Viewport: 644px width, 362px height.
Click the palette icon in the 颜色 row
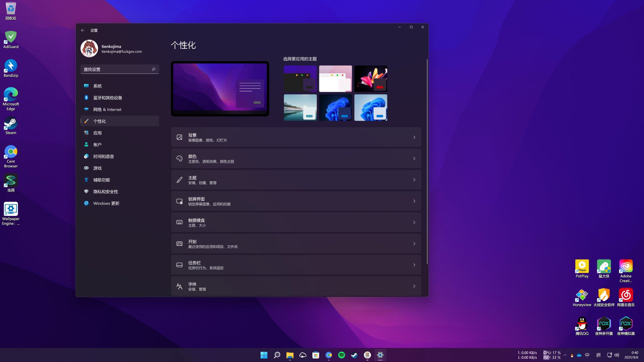pos(180,158)
